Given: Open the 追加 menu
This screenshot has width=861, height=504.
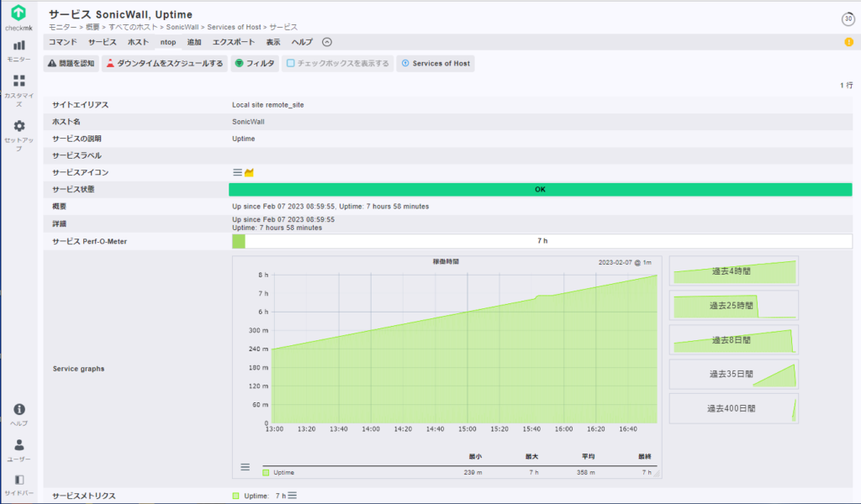Looking at the screenshot, I should (x=194, y=42).
